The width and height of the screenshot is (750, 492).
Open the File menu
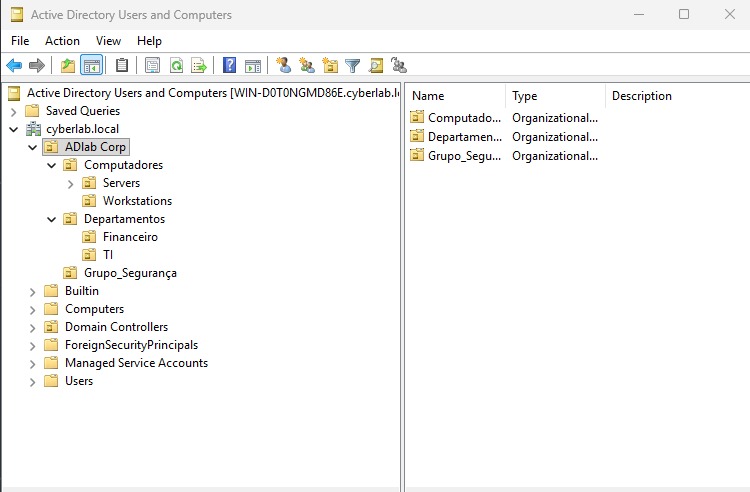(x=20, y=41)
